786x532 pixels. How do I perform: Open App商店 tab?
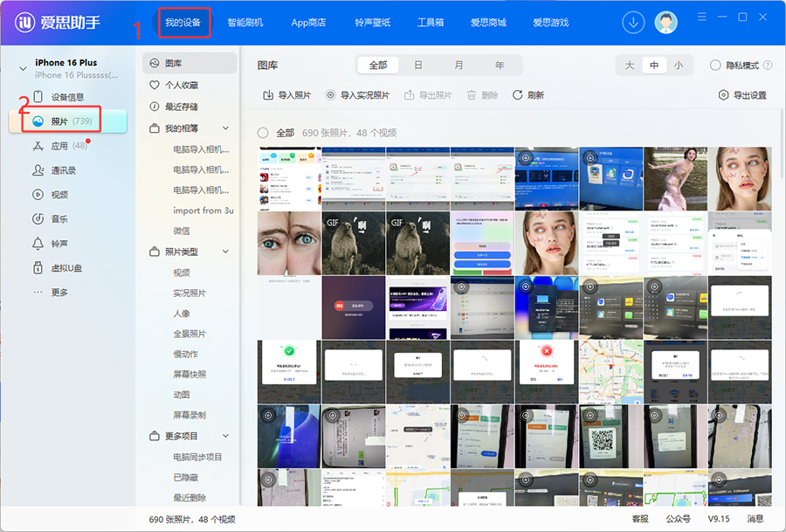(308, 23)
